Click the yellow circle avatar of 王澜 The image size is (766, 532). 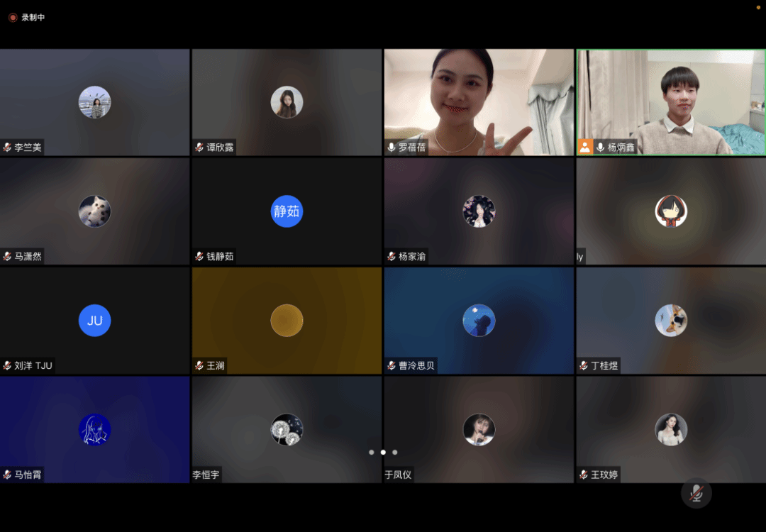click(x=287, y=321)
